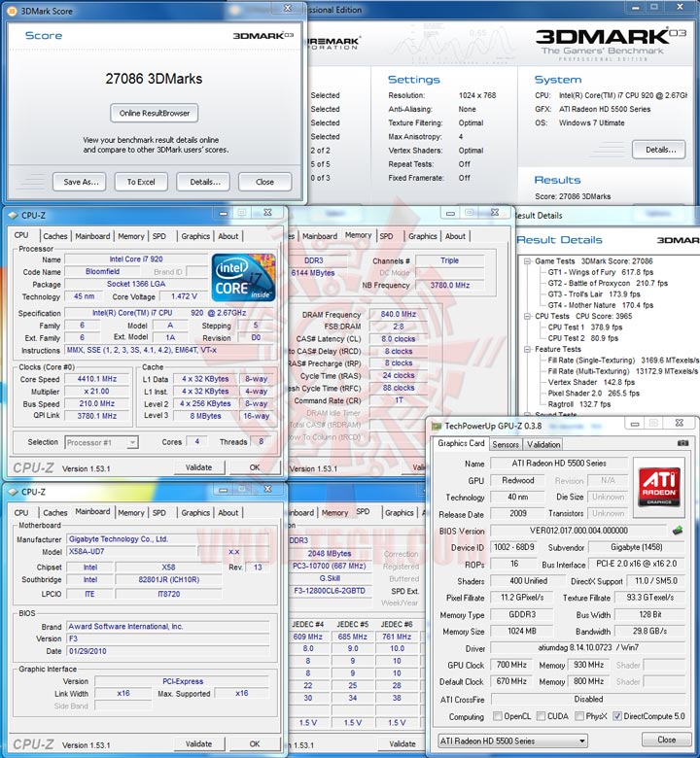
Task: Open SPD tab in CPU-Z processor window
Action: coord(159,236)
